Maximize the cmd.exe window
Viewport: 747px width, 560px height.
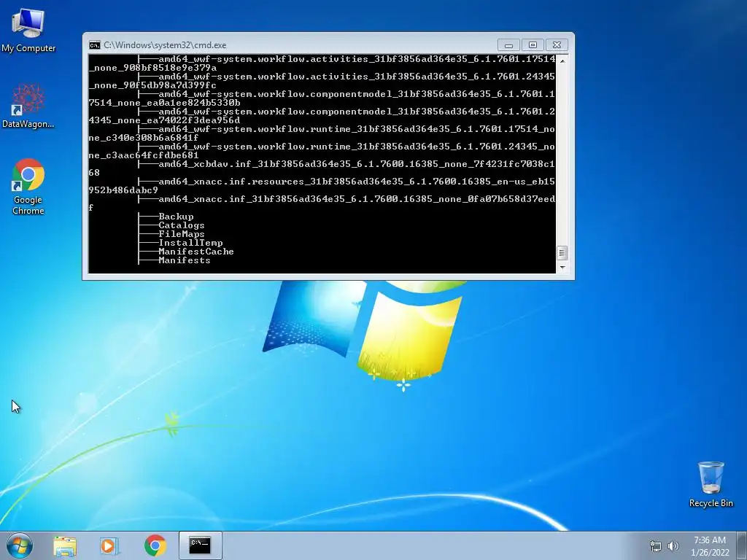pos(533,45)
